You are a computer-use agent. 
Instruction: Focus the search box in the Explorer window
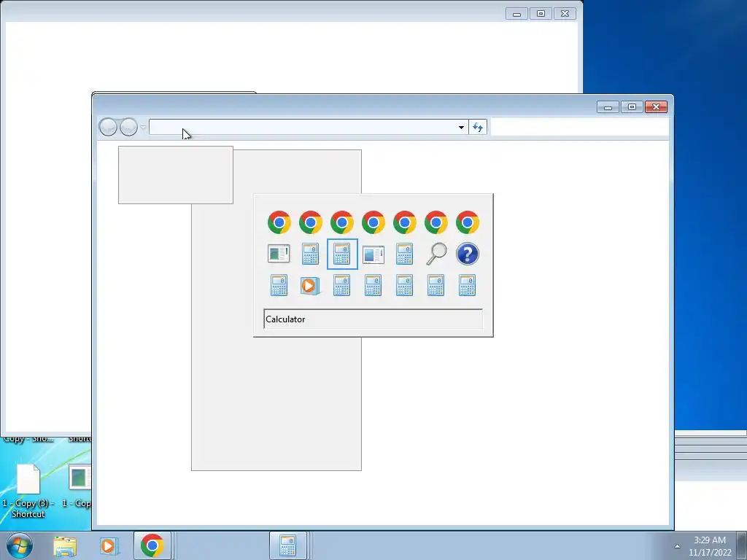click(x=580, y=127)
